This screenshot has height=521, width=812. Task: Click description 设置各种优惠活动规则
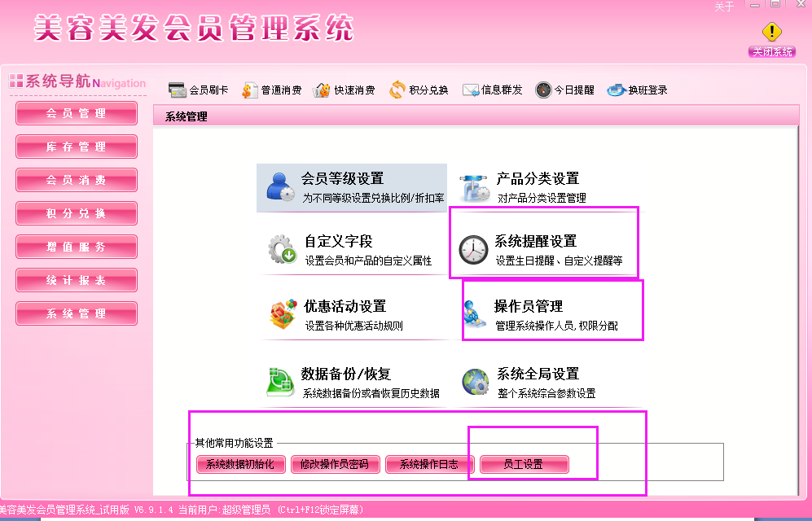353,326
